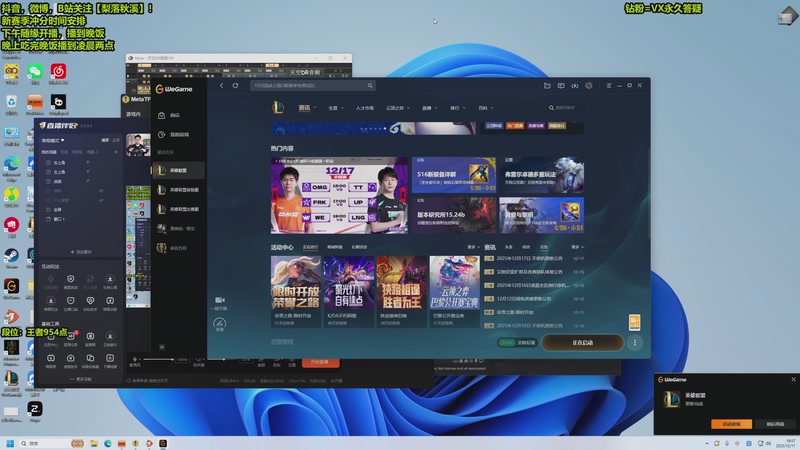The height and width of the screenshot is (450, 800).
Task: Expand 常规模式 mode dropdown in 直播伴侣
Action: point(53,140)
